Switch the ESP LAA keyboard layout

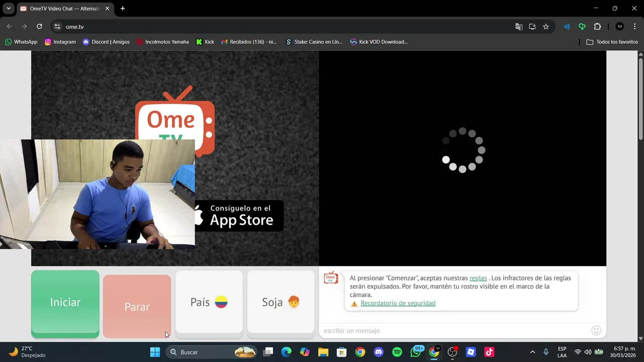pos(562,352)
